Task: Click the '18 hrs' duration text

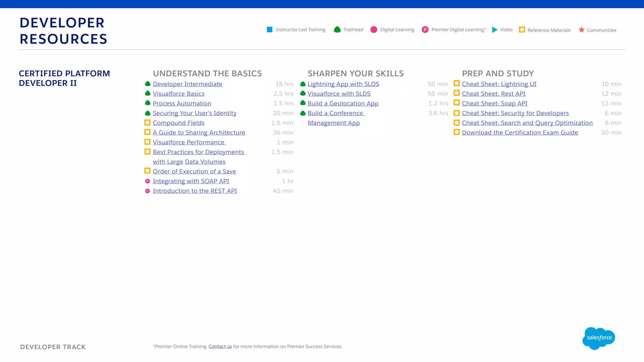Action: pyautogui.click(x=284, y=84)
